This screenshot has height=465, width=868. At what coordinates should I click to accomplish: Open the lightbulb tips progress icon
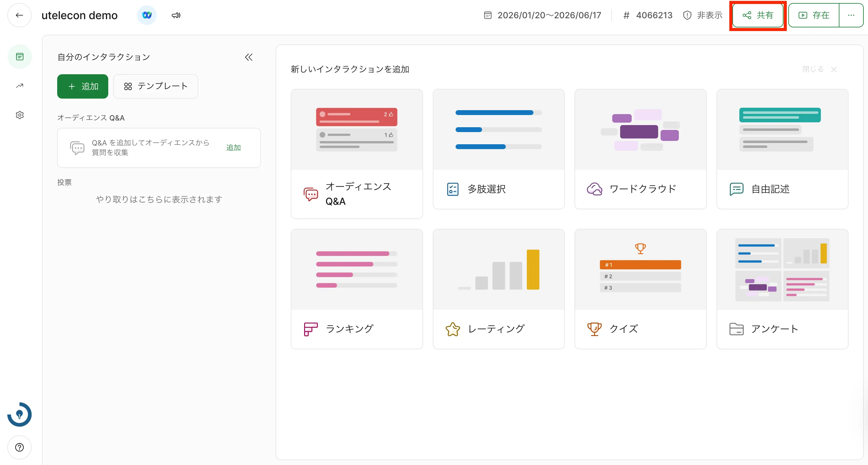tap(19, 414)
